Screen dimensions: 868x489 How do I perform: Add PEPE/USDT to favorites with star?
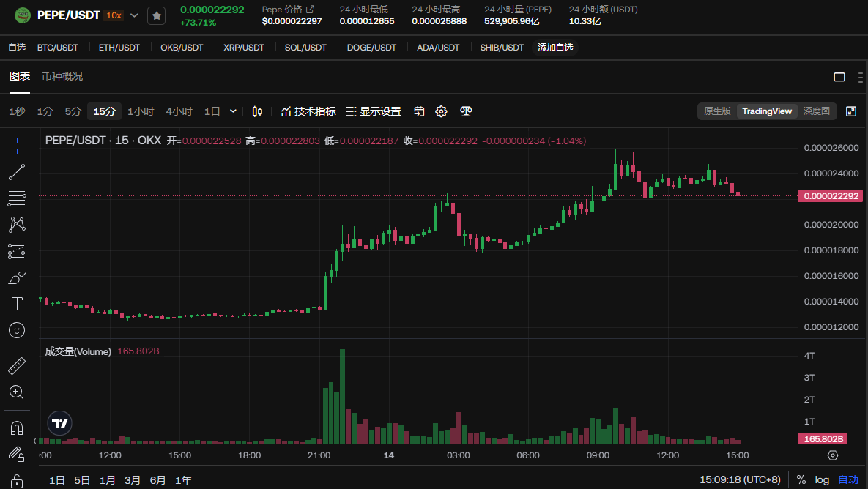(156, 15)
